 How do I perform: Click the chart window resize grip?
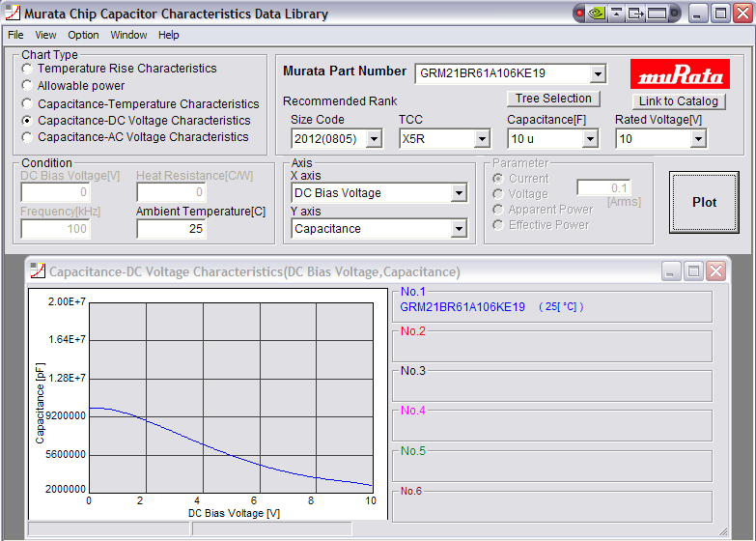[x=723, y=531]
